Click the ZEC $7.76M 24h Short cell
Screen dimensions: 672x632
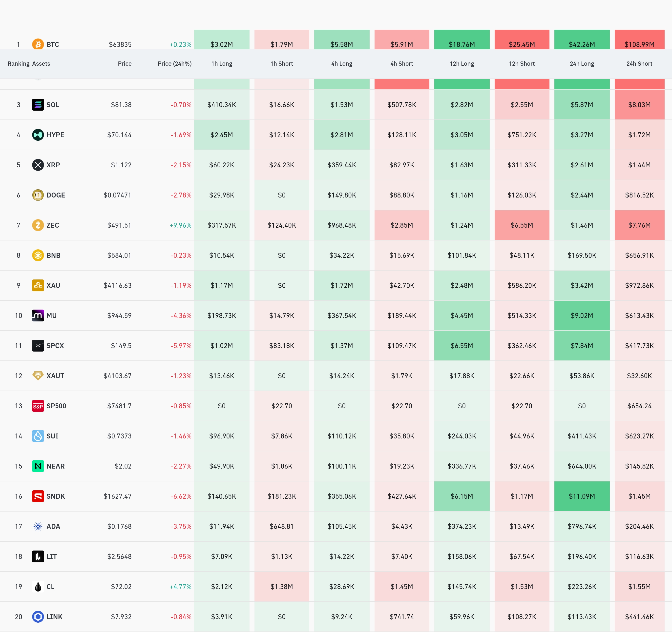click(639, 225)
